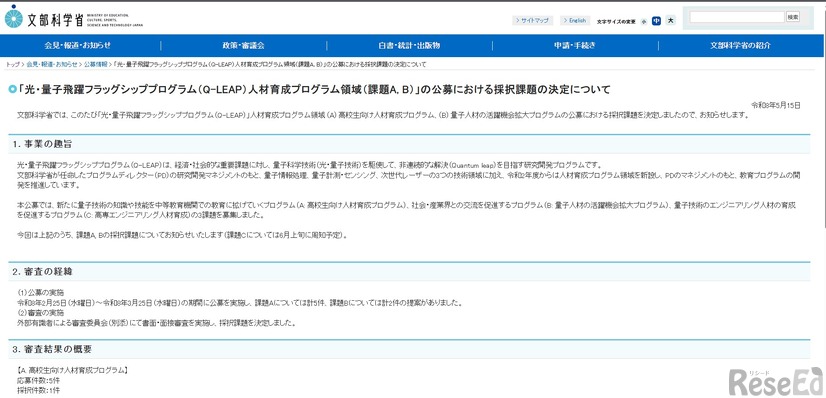
Task: Click the text 採択件数:1件
Action: pyautogui.click(x=39, y=390)
